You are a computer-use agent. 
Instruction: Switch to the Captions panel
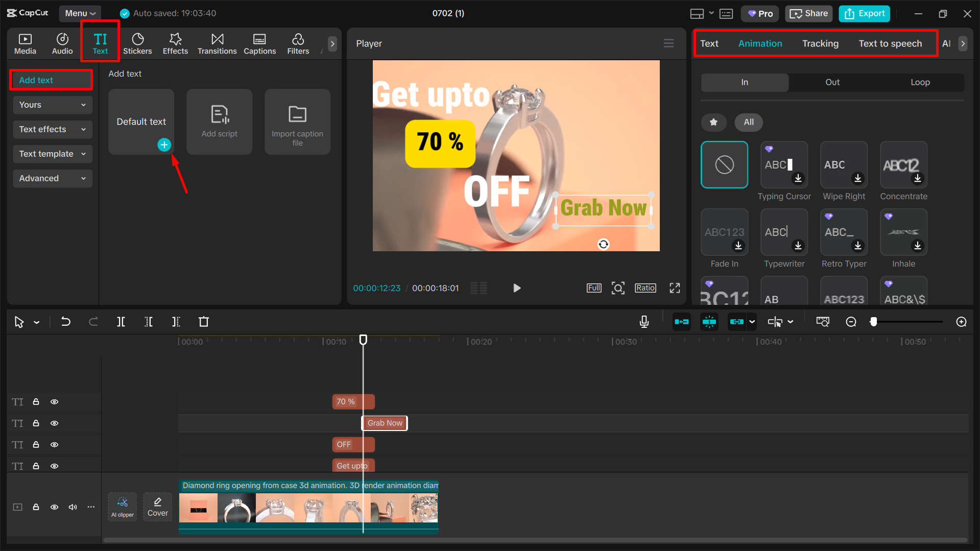tap(260, 43)
